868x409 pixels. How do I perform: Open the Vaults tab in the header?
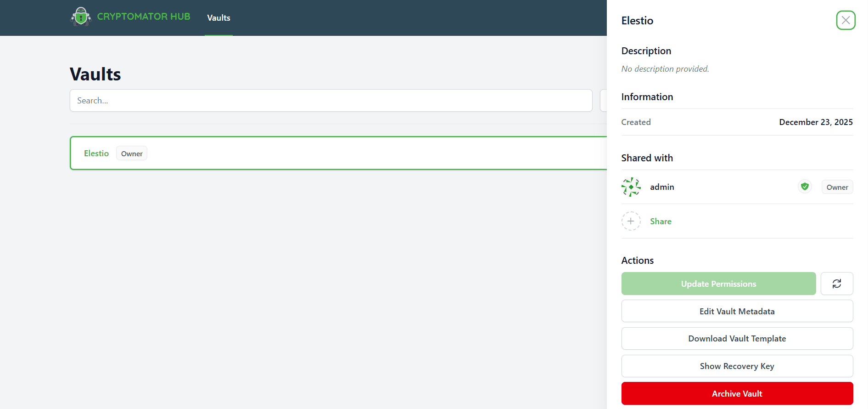coord(218,18)
